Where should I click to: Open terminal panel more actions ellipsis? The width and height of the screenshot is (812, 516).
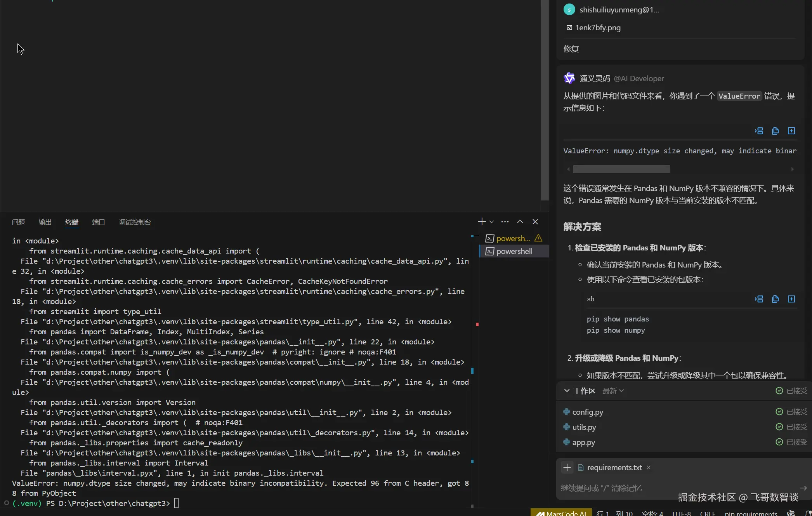click(505, 222)
